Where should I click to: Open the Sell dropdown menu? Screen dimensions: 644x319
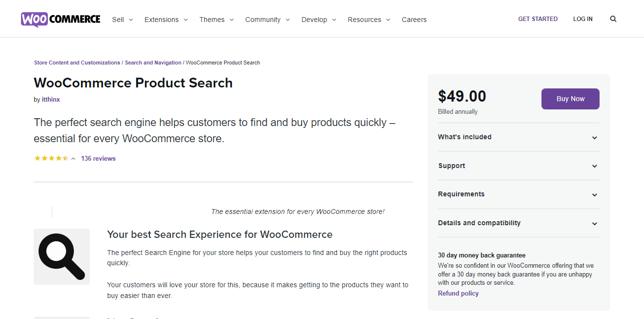(123, 20)
